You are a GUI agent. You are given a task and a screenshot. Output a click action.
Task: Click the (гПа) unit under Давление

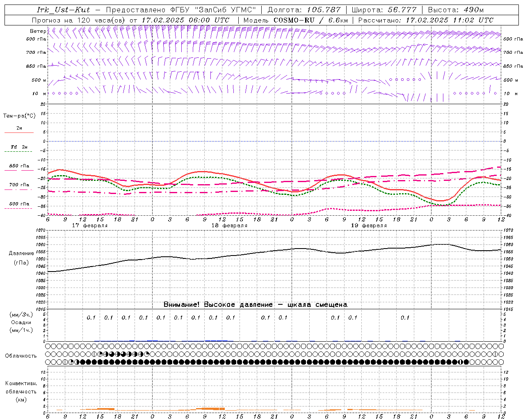coord(21,263)
